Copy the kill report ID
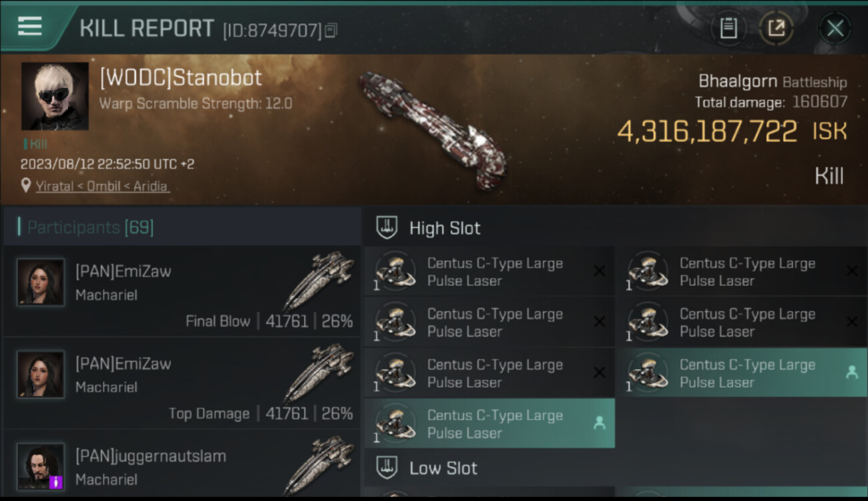 tap(331, 30)
